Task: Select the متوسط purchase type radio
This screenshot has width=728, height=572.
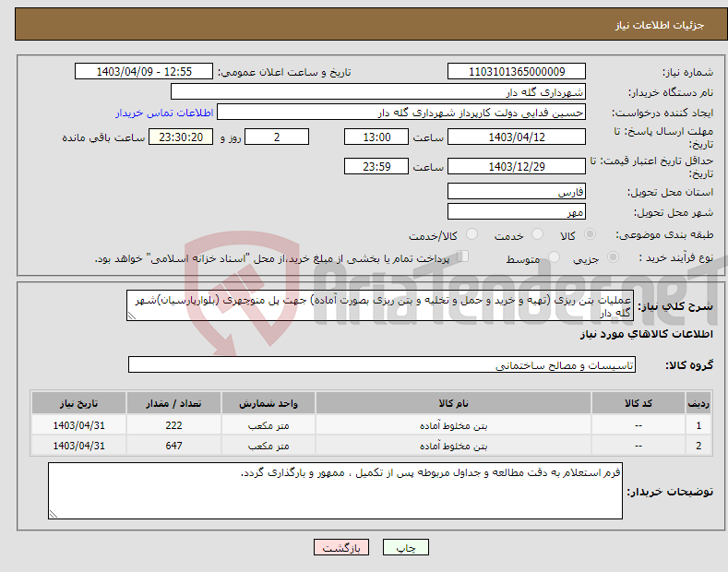Action: (x=554, y=257)
